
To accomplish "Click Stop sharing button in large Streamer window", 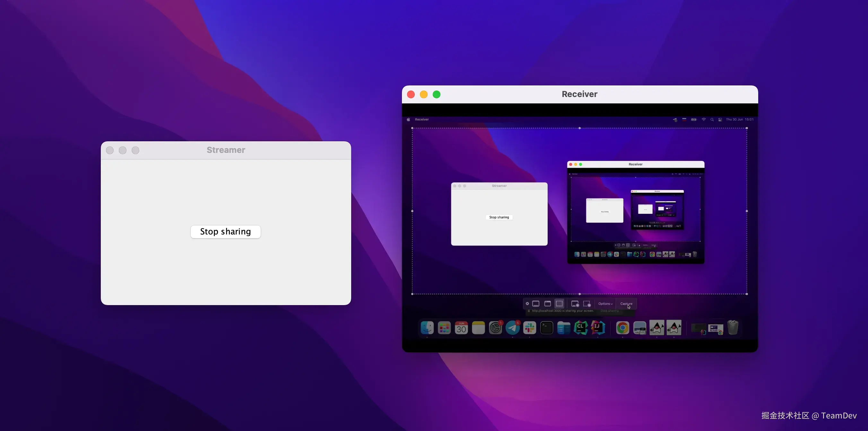I will click(x=225, y=232).
